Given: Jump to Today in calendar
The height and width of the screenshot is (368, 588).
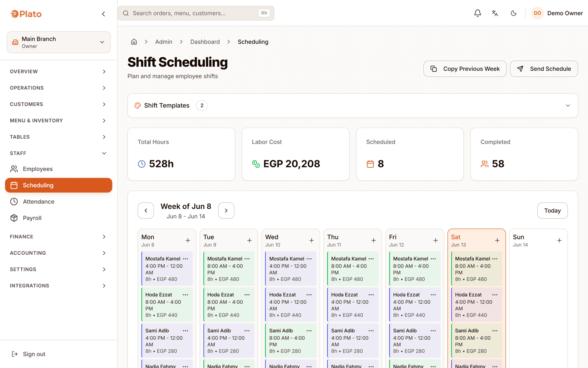Looking at the screenshot, I should coord(552,210).
